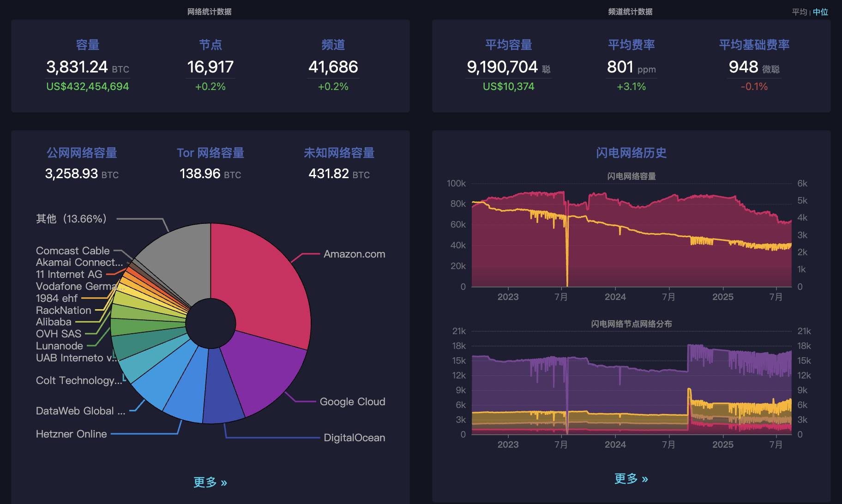842x504 pixels.
Task: Click the US$432,454,694 capacity value
Action: 88,86
